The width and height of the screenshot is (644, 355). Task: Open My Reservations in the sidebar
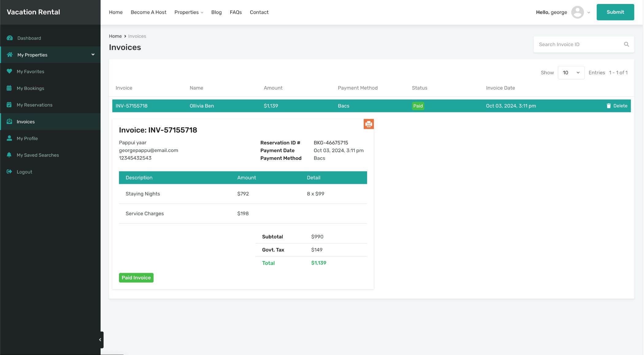[x=34, y=105]
